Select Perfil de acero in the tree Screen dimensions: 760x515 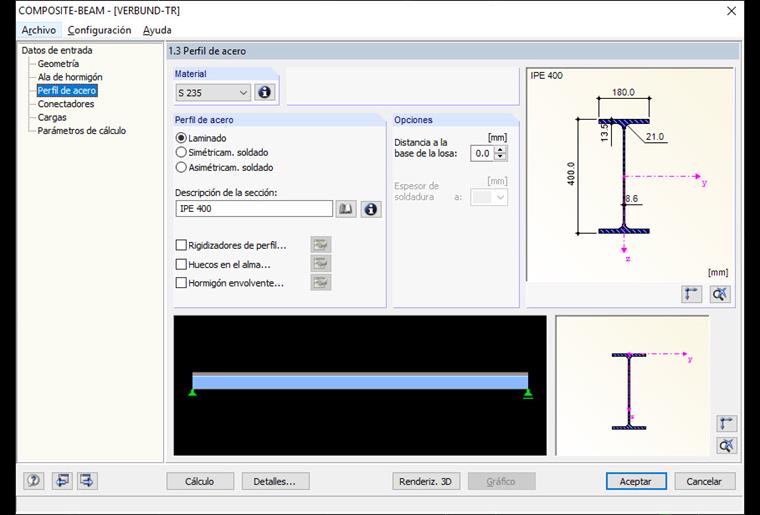[x=67, y=91]
